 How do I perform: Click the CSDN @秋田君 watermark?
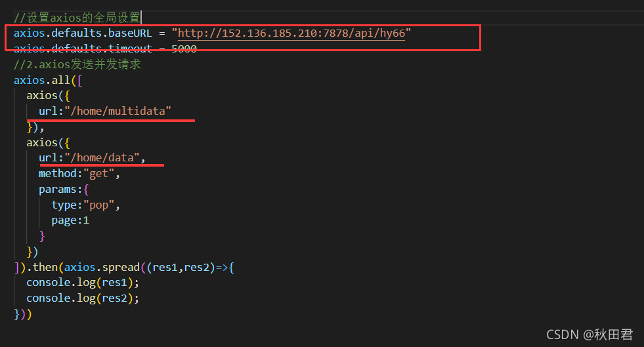[x=590, y=335]
